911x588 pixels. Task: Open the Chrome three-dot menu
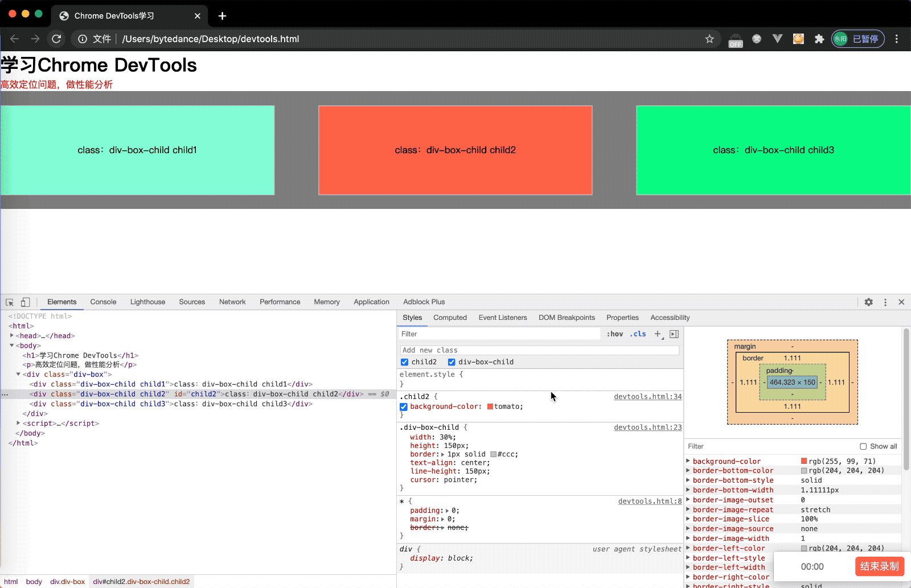pyautogui.click(x=897, y=39)
